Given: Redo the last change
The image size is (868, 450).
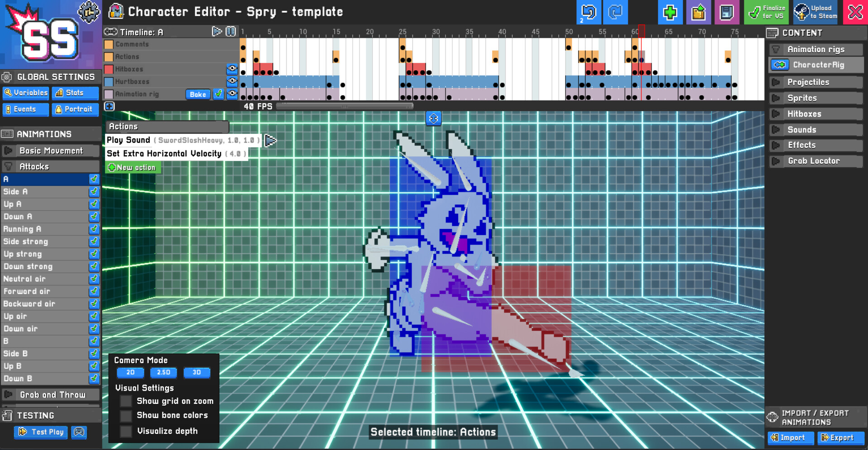Looking at the screenshot, I should tap(615, 12).
